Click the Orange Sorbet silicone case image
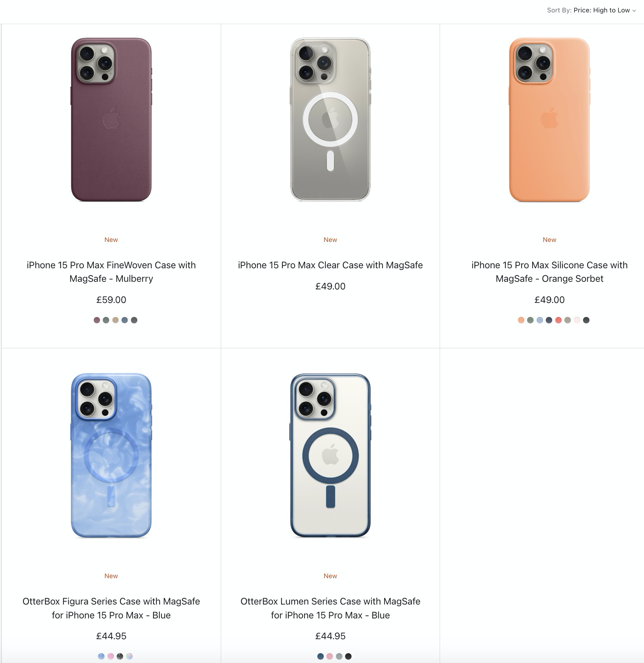 point(549,120)
